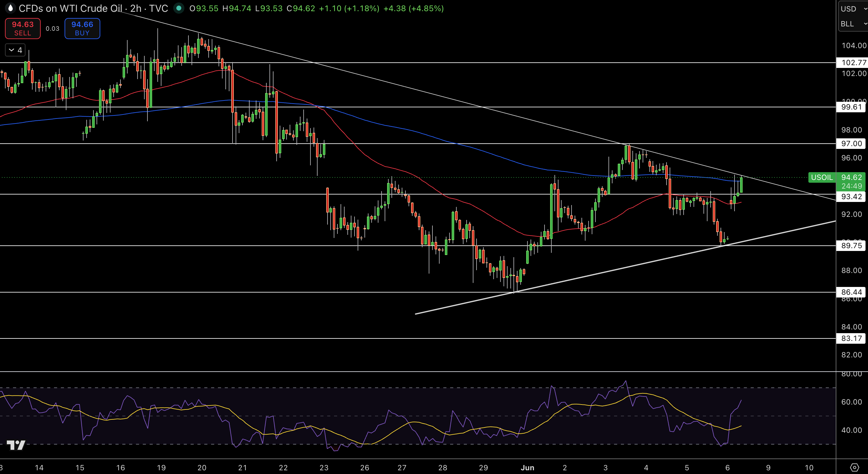The height and width of the screenshot is (474, 868).
Task: Expand the collapsed indicators legend showing 4
Action: pos(15,50)
